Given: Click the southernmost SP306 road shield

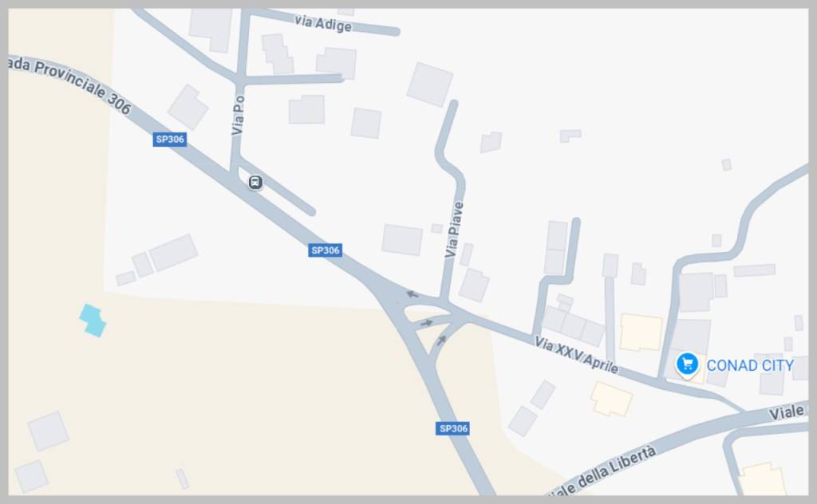Looking at the screenshot, I should tap(453, 428).
